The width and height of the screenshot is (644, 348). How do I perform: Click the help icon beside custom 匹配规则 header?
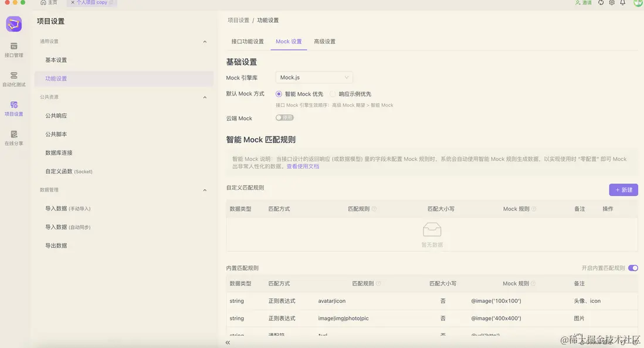374,209
